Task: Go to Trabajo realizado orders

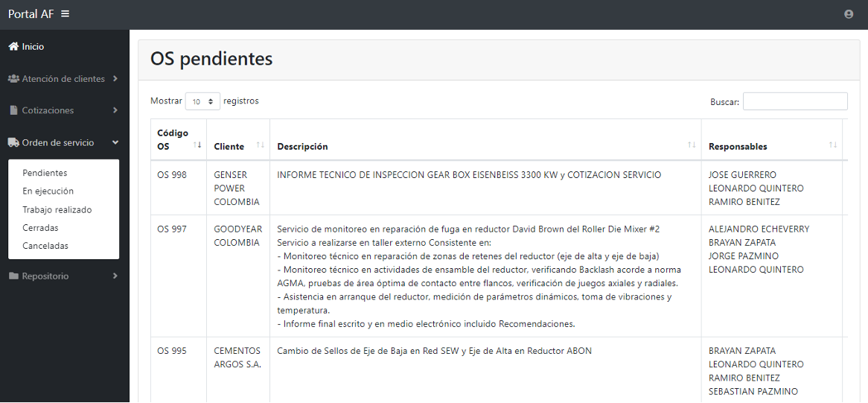Action: click(x=57, y=210)
